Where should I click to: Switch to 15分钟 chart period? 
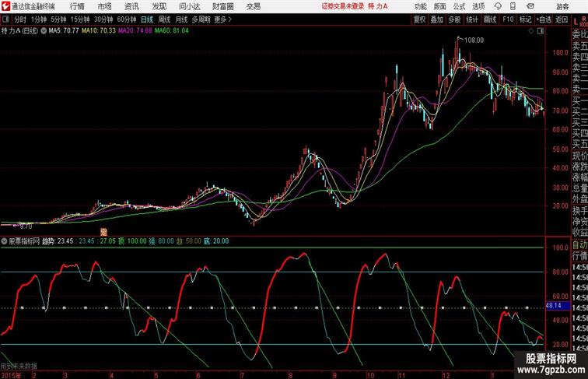80,19
